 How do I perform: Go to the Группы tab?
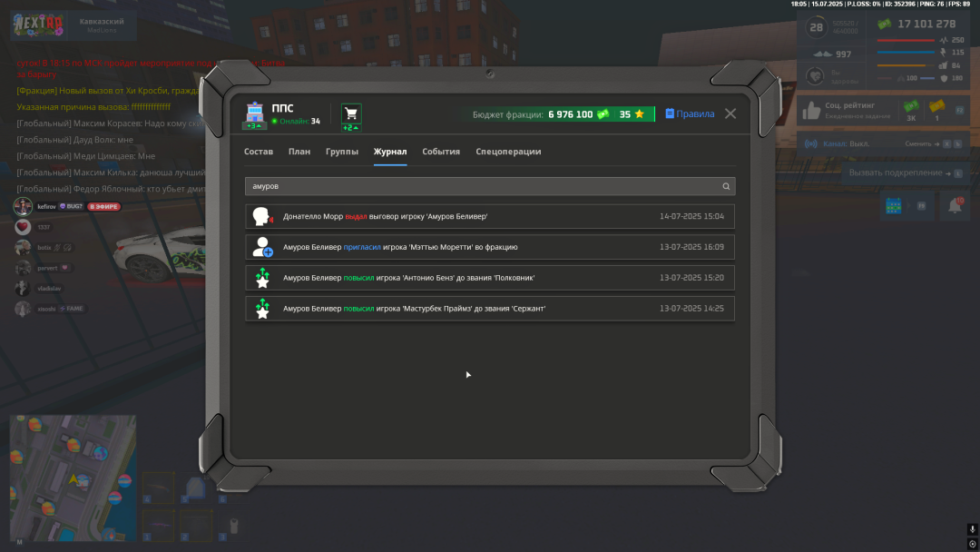click(342, 152)
